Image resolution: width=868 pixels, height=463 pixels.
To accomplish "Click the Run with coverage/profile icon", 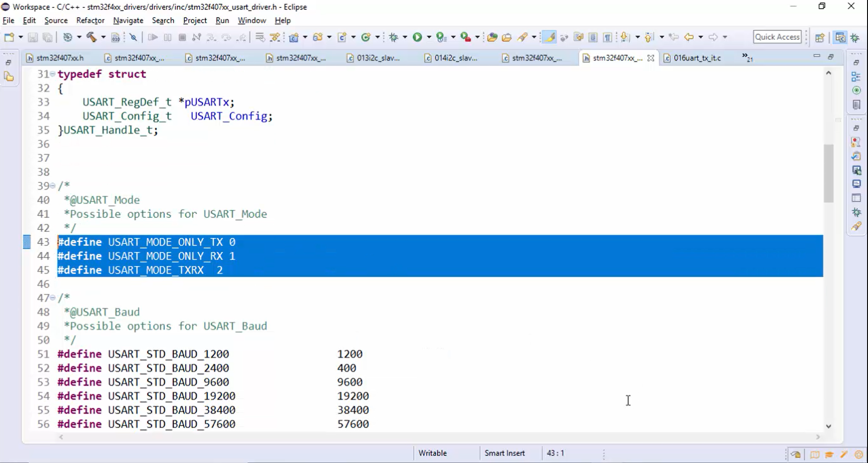I will 441,37.
